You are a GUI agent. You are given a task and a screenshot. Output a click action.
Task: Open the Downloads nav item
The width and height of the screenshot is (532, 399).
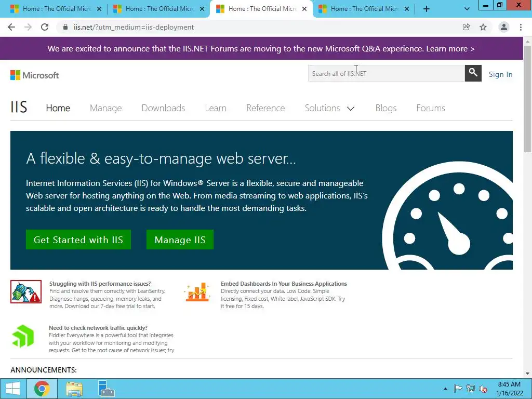163,108
